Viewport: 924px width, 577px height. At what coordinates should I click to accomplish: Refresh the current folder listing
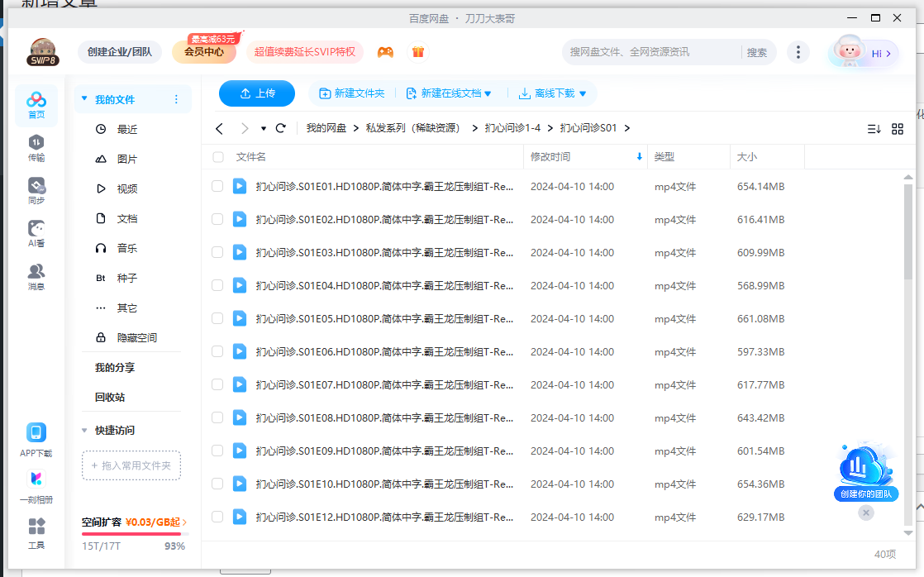[280, 128]
